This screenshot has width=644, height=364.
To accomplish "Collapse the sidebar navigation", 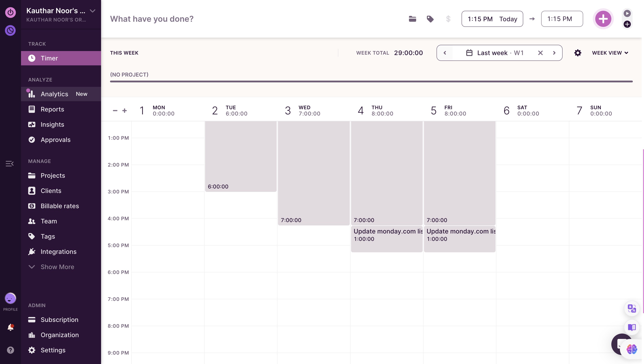I will (x=9, y=164).
